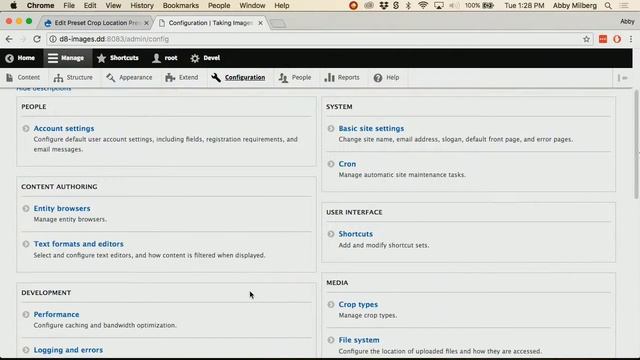Screen dimensions: 640x360
Task: Open the Edit menu
Action: (x=90, y=6)
